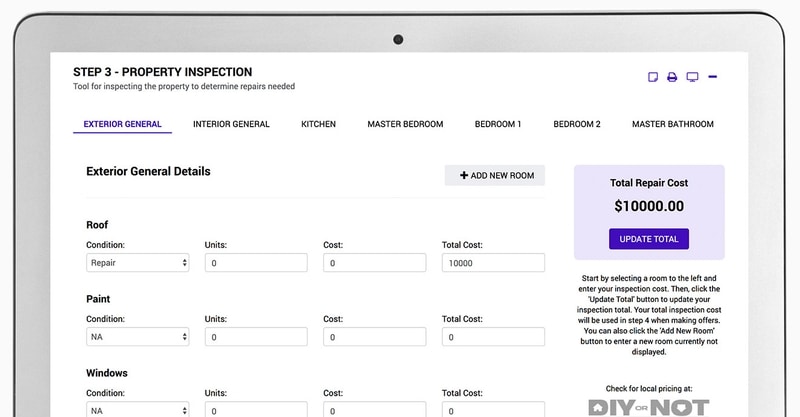Focus the Roof Total Cost field
Screen dimensions: 800x417
[x=493, y=263]
